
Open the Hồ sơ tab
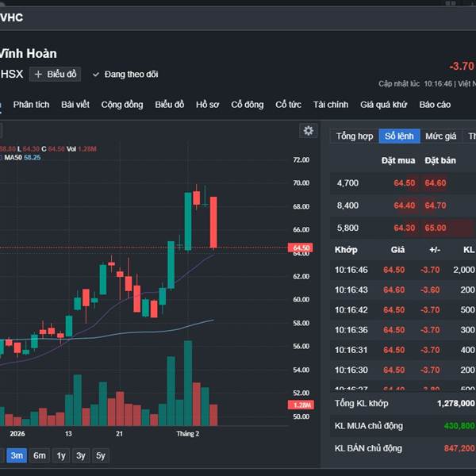208,105
